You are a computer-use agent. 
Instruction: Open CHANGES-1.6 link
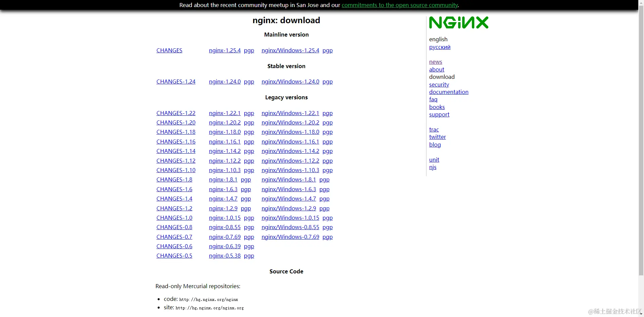pos(174,189)
